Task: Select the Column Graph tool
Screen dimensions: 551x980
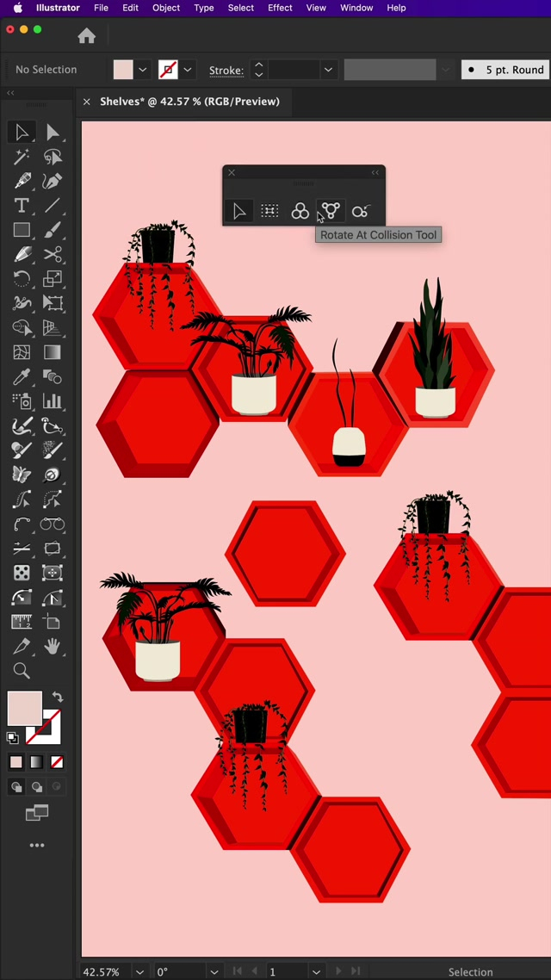Action: pyautogui.click(x=53, y=401)
